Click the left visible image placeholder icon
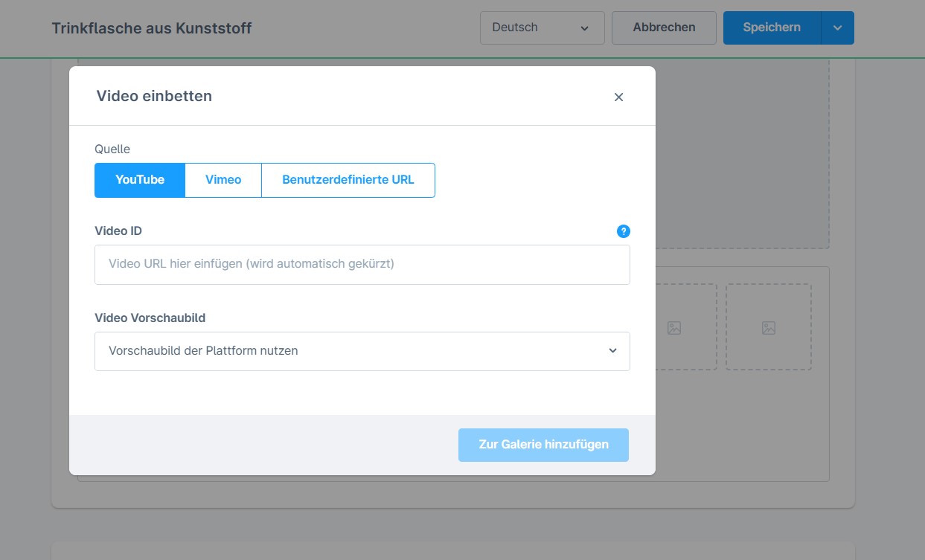The image size is (925, 560). (x=674, y=327)
